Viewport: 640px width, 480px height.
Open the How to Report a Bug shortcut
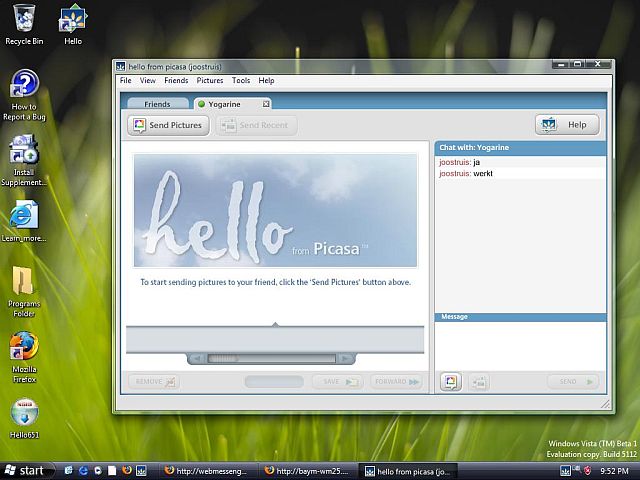[24, 95]
